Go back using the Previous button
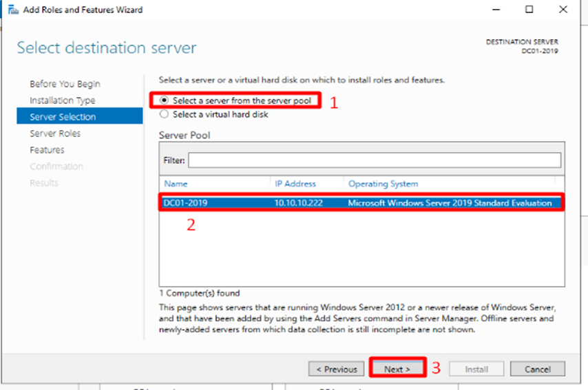 click(x=336, y=369)
